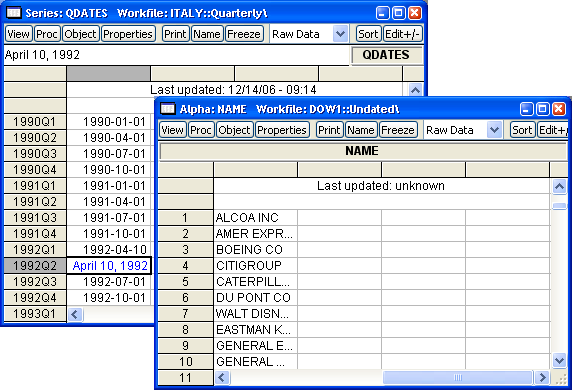Click scroll-right arrow in NAME window

(x=542, y=377)
